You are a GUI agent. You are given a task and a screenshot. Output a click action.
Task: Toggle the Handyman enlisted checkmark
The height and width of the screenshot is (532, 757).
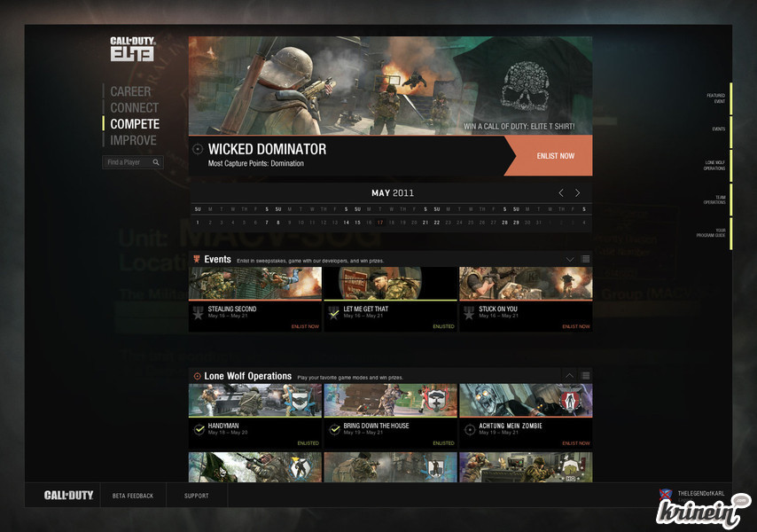(199, 429)
